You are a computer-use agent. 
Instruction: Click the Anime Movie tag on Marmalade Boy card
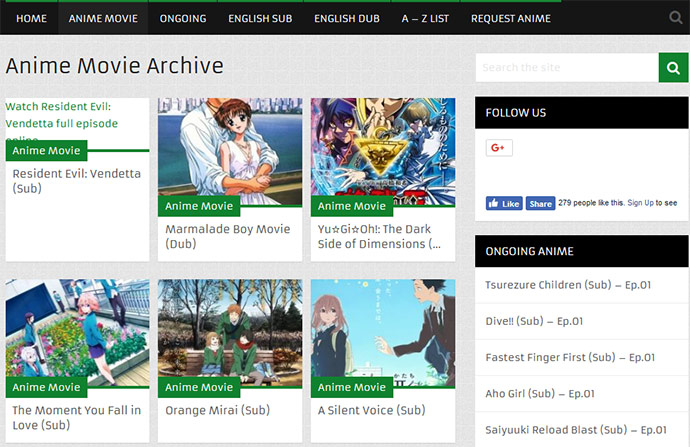[199, 206]
